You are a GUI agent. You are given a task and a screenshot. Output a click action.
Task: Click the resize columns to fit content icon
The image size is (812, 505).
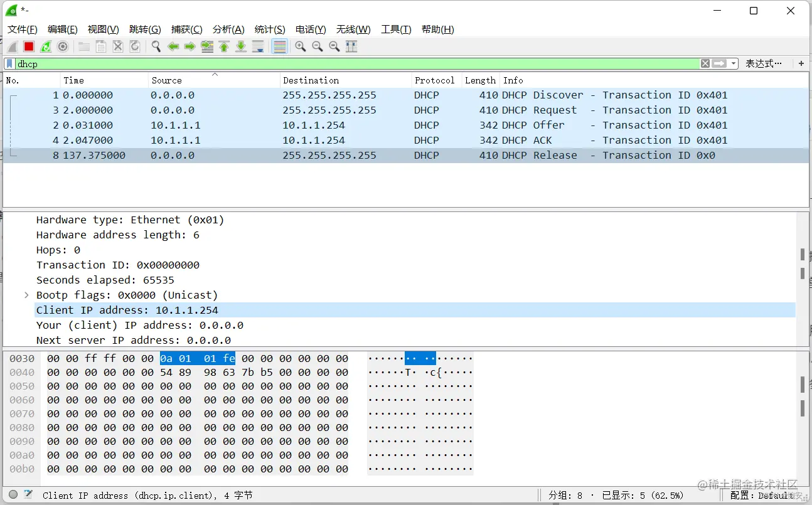tap(351, 46)
